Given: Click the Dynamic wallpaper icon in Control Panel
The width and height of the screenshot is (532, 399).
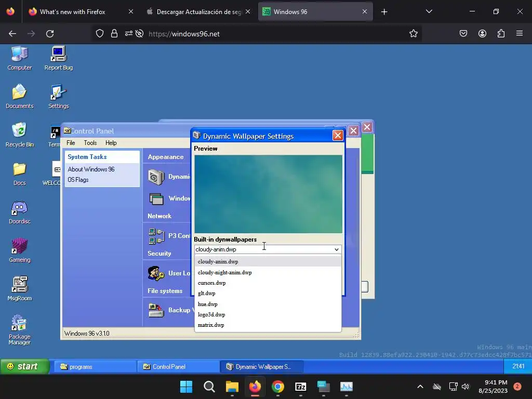Looking at the screenshot, I should [156, 177].
